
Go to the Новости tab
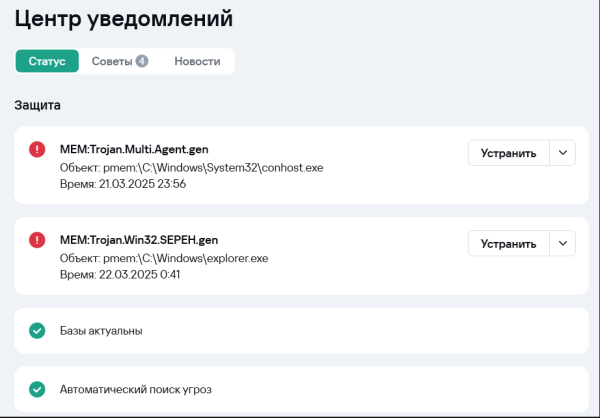[197, 61]
